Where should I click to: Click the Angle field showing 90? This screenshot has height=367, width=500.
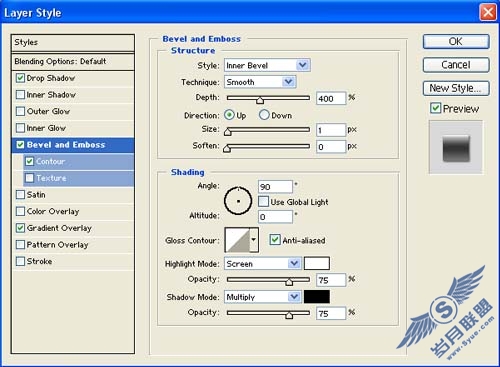coord(275,187)
